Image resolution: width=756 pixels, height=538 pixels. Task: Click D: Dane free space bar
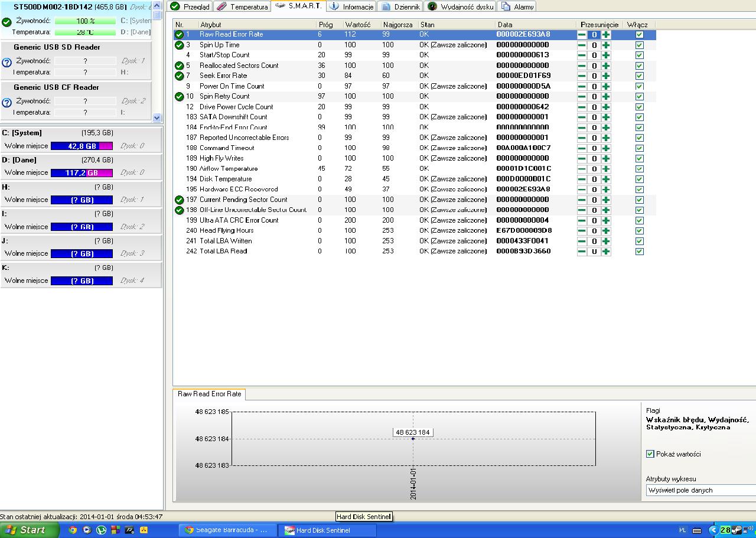(x=82, y=173)
